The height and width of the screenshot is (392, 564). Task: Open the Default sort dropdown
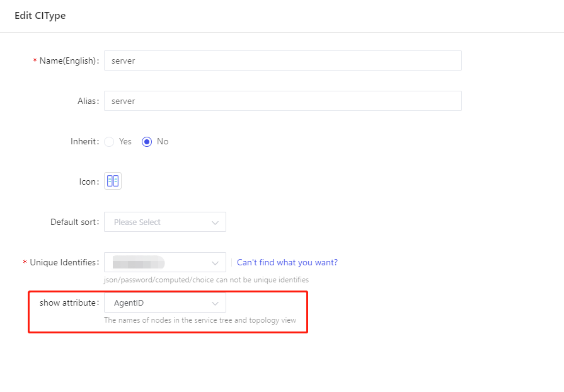coord(165,222)
